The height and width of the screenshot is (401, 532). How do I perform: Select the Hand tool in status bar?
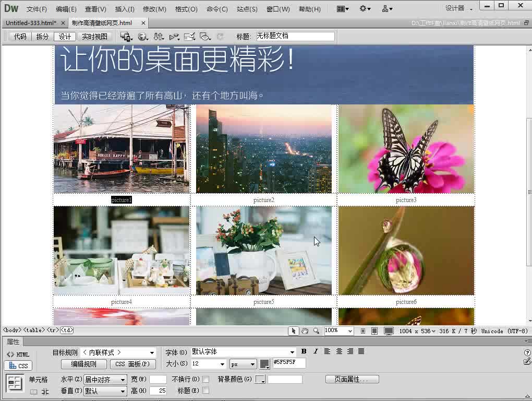(305, 331)
